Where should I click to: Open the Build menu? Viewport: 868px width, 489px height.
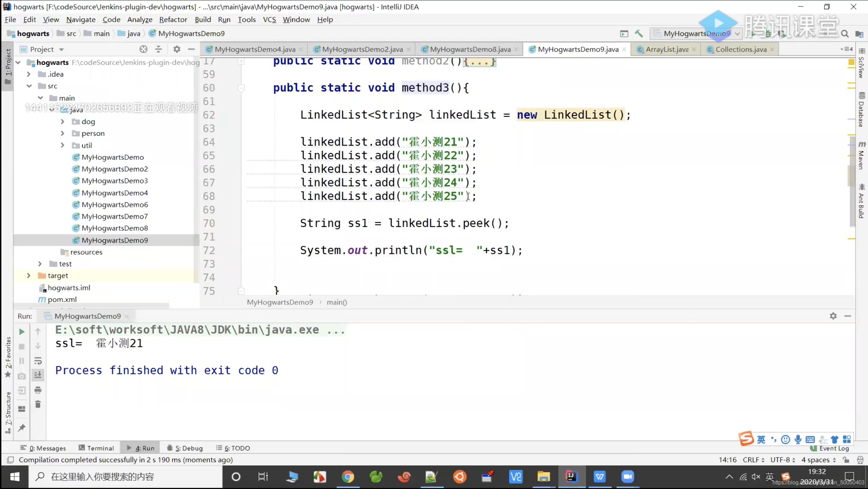[x=203, y=20]
